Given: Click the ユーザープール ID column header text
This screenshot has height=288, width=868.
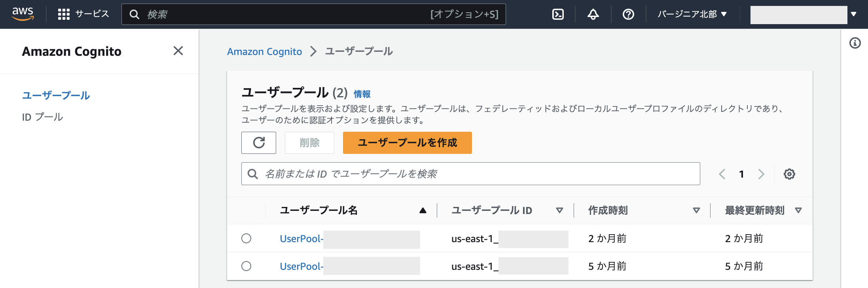Looking at the screenshot, I should coord(492,210).
